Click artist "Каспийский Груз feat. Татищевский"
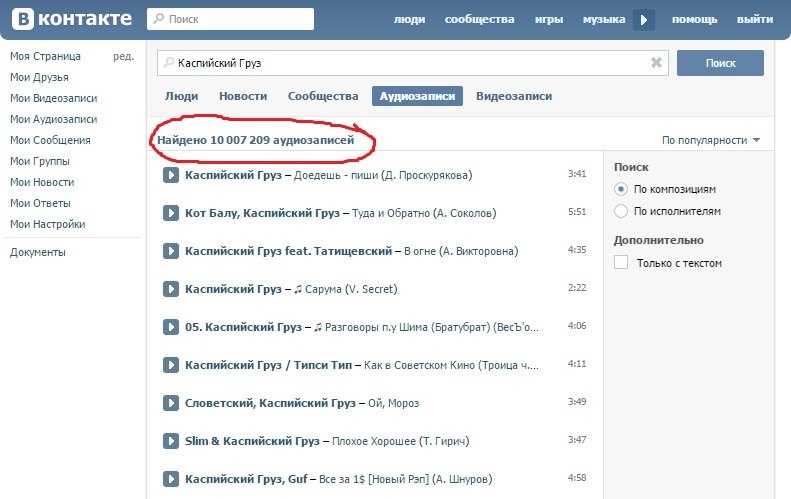 (x=289, y=251)
